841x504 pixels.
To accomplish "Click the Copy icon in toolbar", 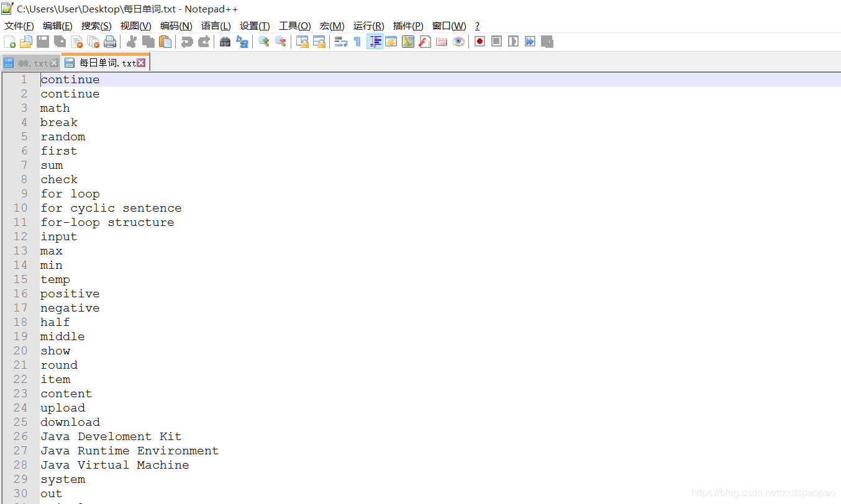I will tap(148, 42).
